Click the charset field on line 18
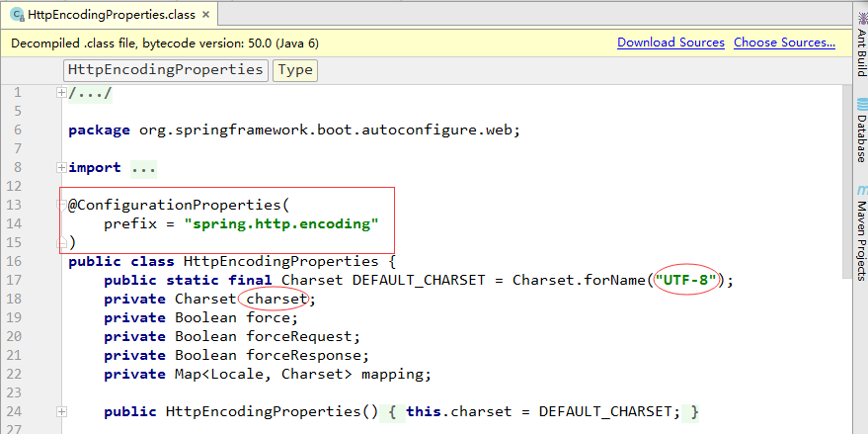This screenshot has width=868, height=434. click(276, 300)
